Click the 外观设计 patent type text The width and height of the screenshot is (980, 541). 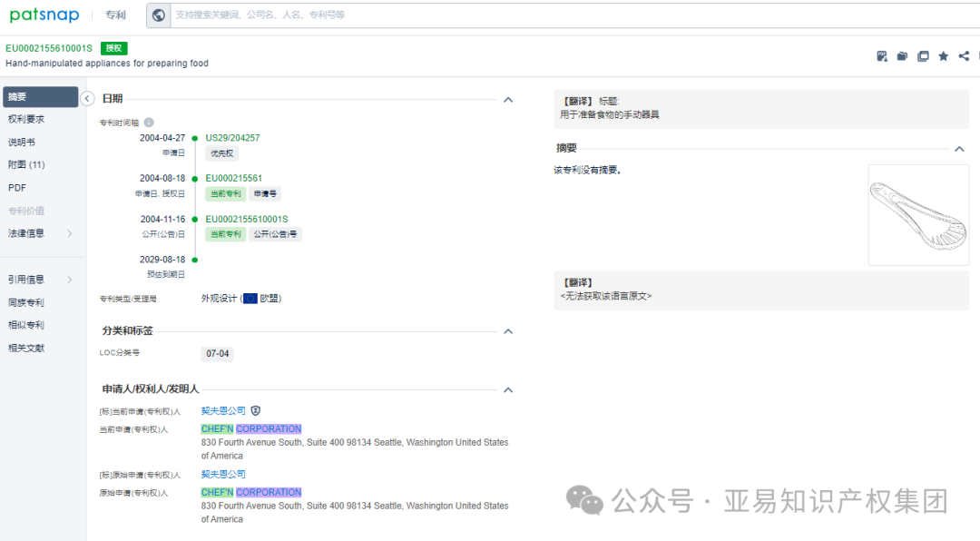(x=219, y=299)
